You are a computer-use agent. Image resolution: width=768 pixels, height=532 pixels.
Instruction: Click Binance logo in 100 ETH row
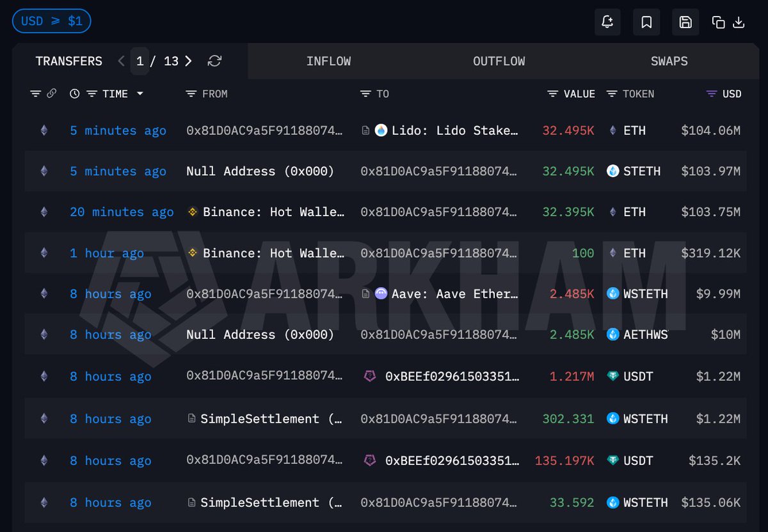click(192, 253)
